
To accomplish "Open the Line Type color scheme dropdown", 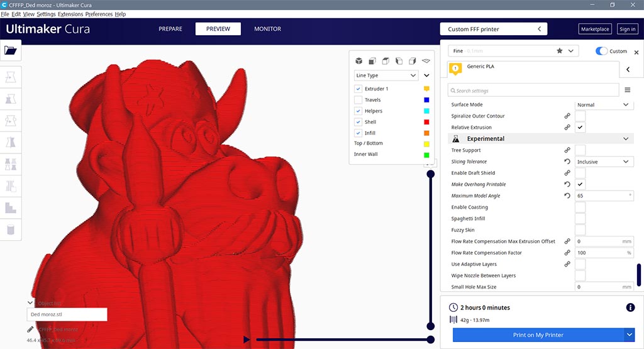I will click(386, 75).
